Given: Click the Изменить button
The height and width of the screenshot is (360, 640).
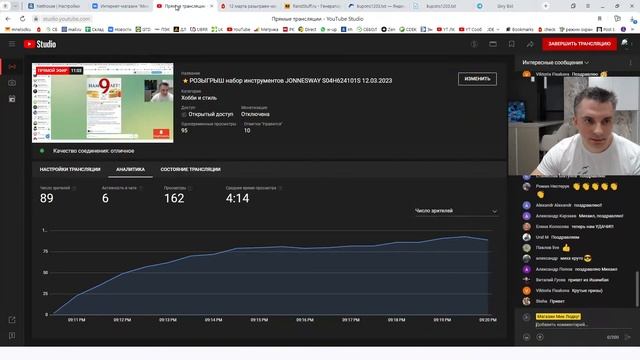Looking at the screenshot, I should [x=477, y=79].
